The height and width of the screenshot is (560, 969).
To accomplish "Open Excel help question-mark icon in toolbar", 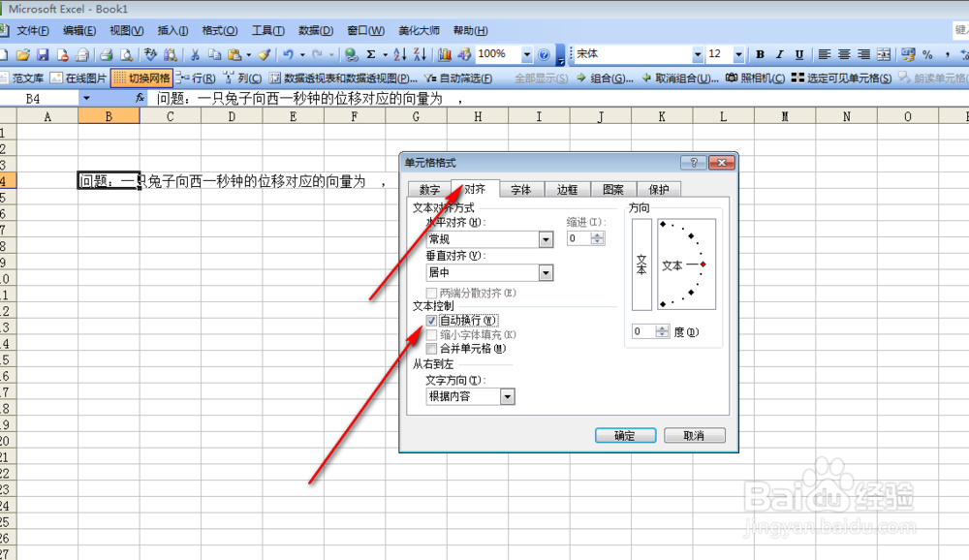I will tap(544, 55).
